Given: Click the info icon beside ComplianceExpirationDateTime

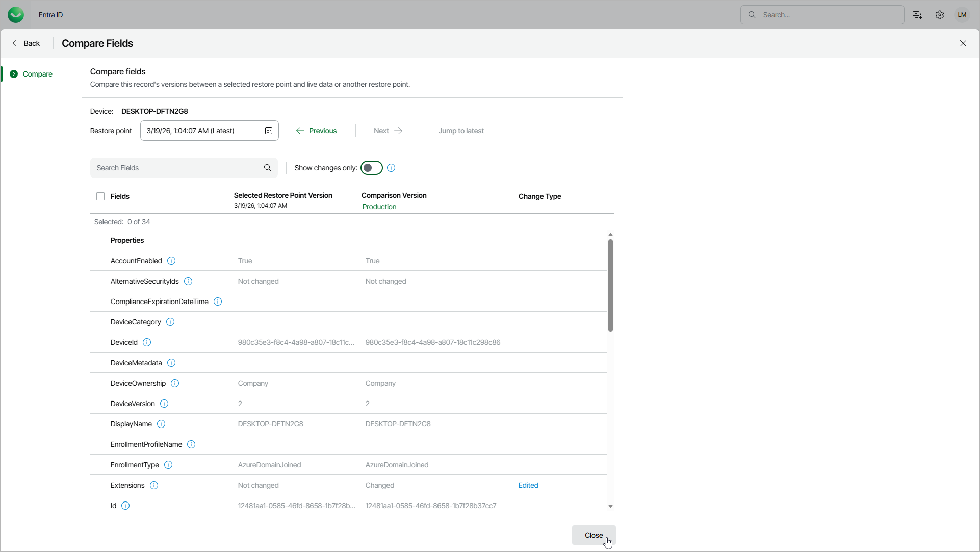Looking at the screenshot, I should tap(218, 302).
